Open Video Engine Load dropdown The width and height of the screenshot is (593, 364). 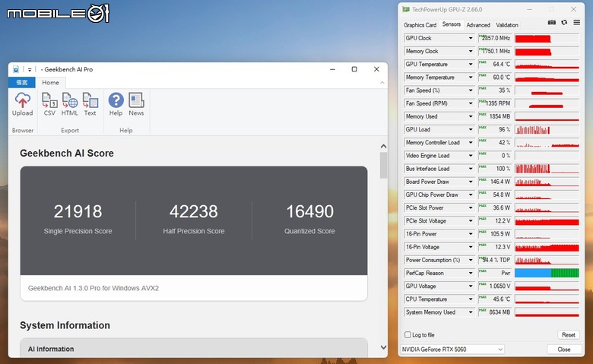(x=471, y=155)
